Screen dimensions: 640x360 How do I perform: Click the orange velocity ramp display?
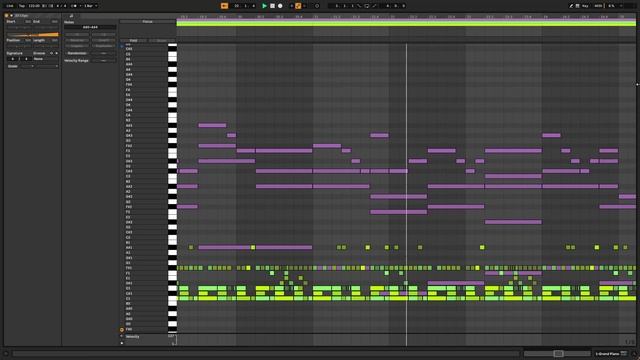pyautogui.click(x=33, y=35)
